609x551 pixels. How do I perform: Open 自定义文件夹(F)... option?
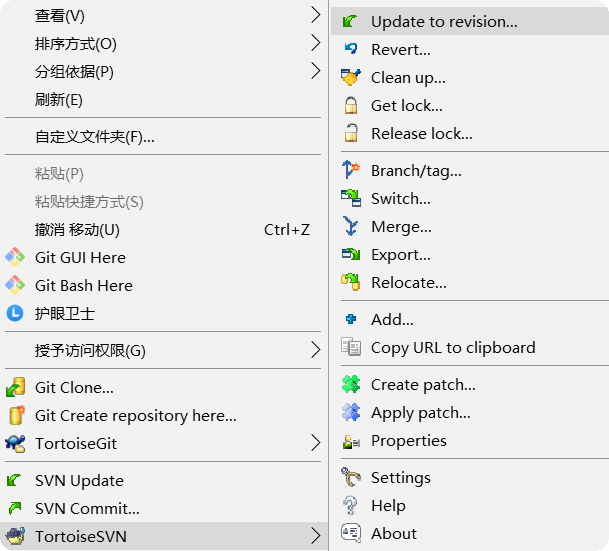95,136
